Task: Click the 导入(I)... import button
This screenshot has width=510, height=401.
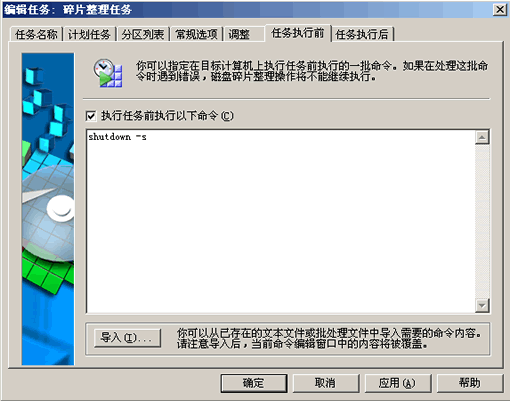Action: pos(127,338)
